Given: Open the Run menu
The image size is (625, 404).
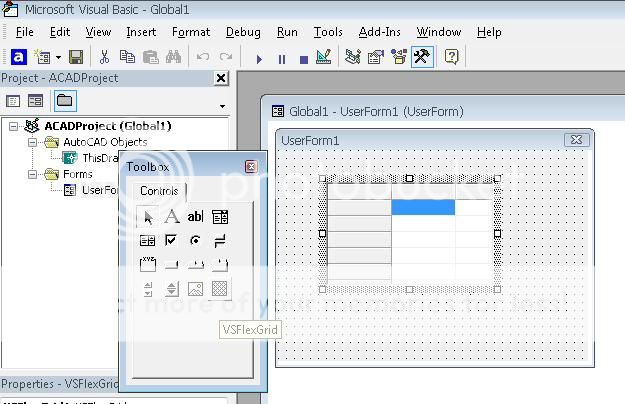Looking at the screenshot, I should pos(287,32).
